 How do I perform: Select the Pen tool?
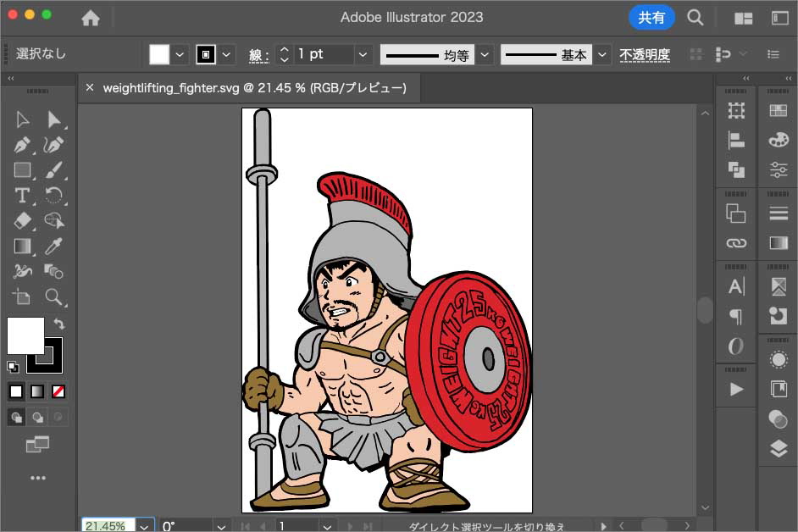click(x=22, y=145)
